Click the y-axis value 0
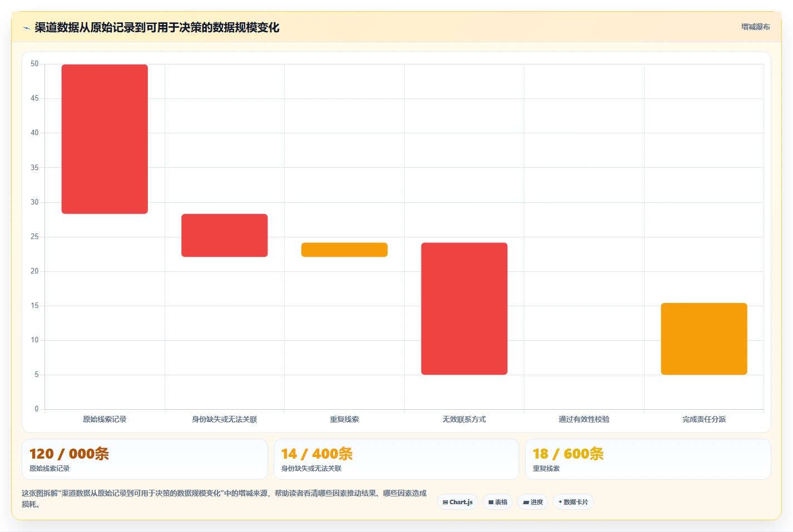This screenshot has width=793, height=532. click(37, 409)
